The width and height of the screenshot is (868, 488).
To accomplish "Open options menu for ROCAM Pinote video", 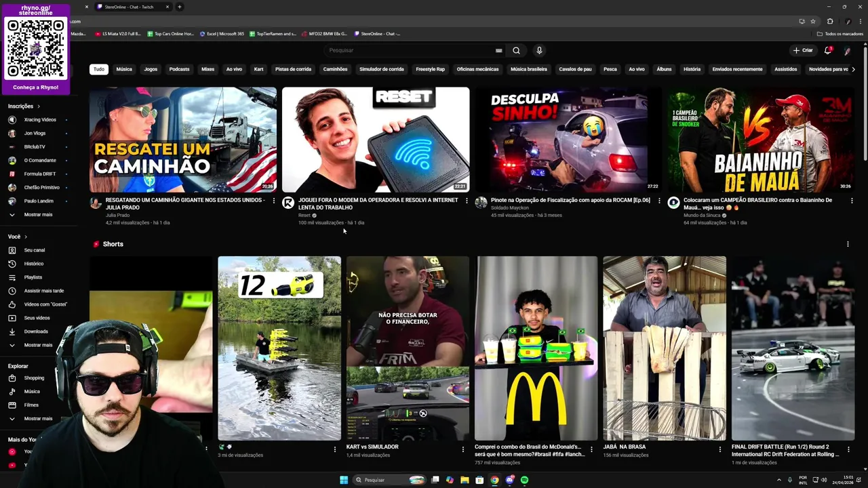I will click(x=659, y=201).
